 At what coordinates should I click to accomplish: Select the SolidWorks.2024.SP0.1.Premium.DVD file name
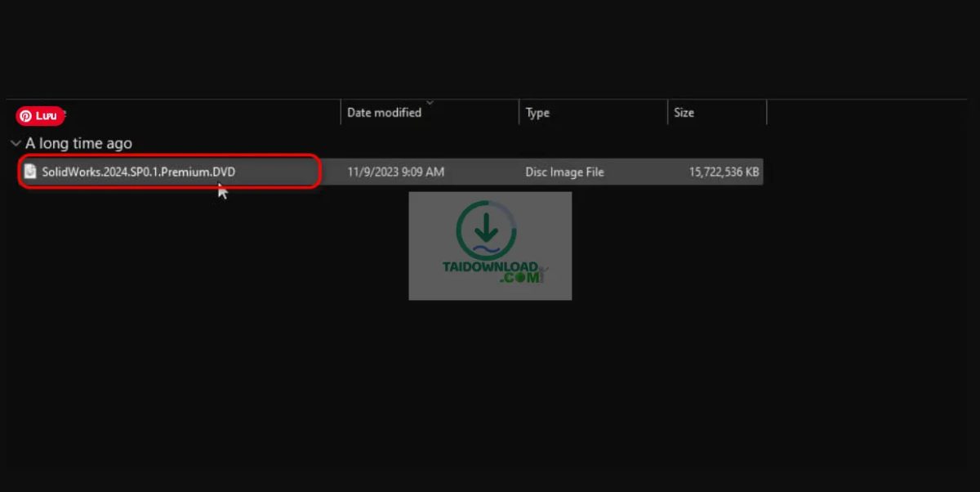139,172
